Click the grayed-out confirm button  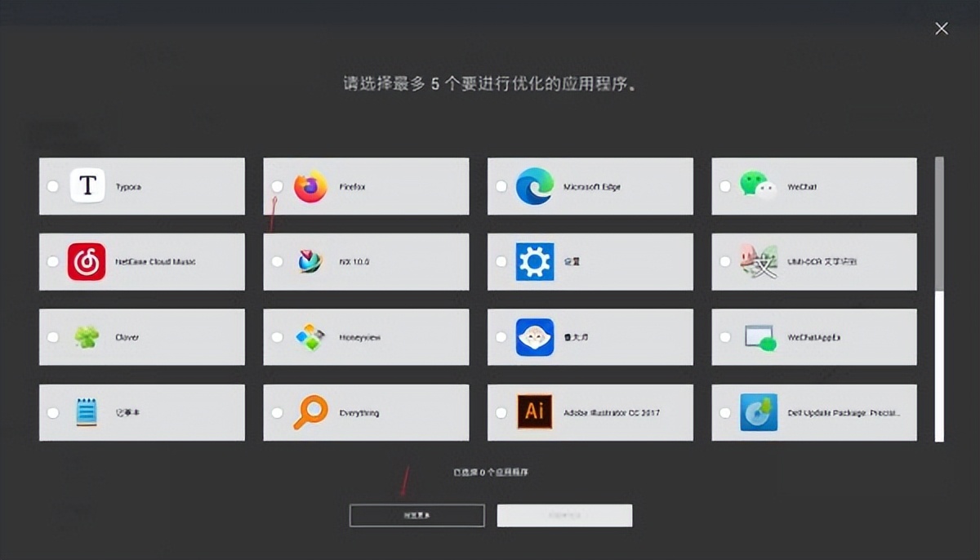(x=564, y=515)
